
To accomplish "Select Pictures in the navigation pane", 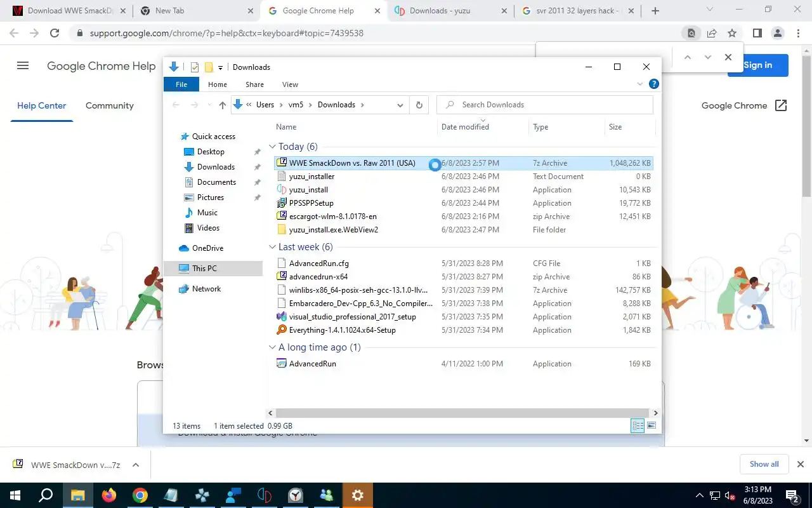I will [210, 197].
